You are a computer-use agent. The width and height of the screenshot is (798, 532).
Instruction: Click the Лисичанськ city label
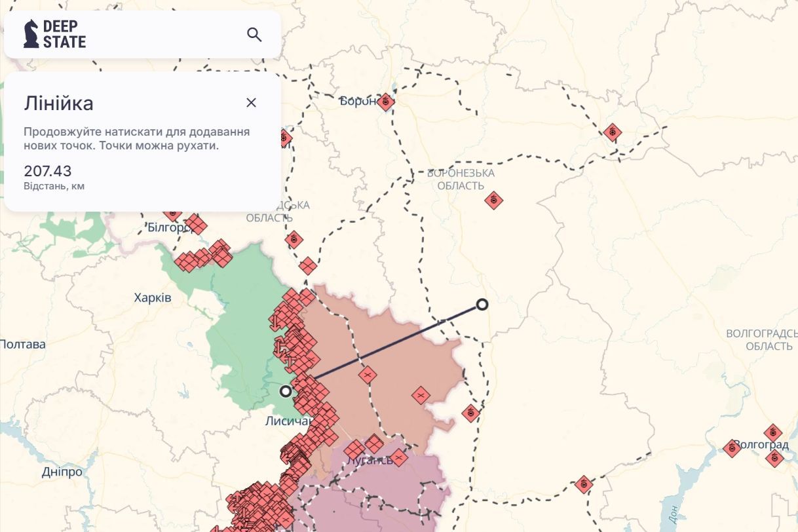tap(290, 421)
